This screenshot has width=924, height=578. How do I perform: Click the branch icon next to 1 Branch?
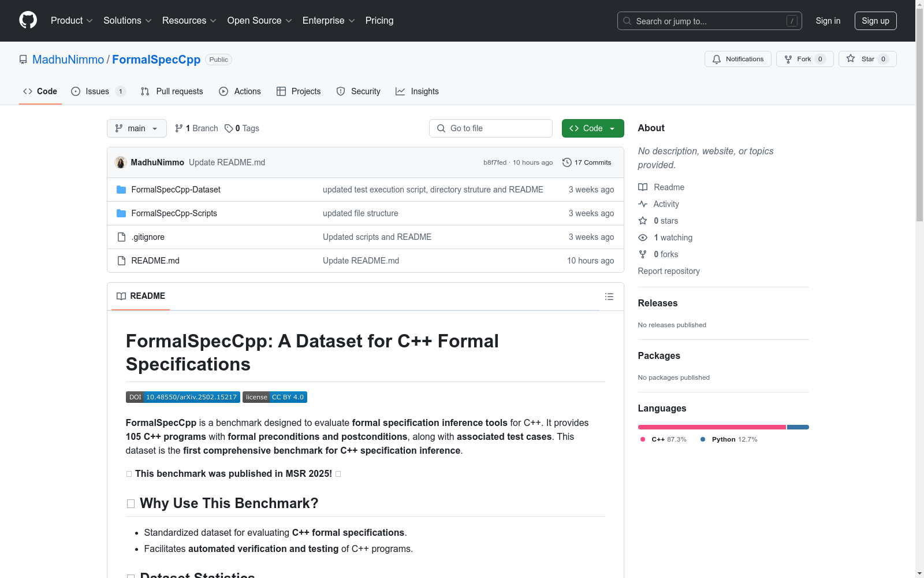click(179, 128)
